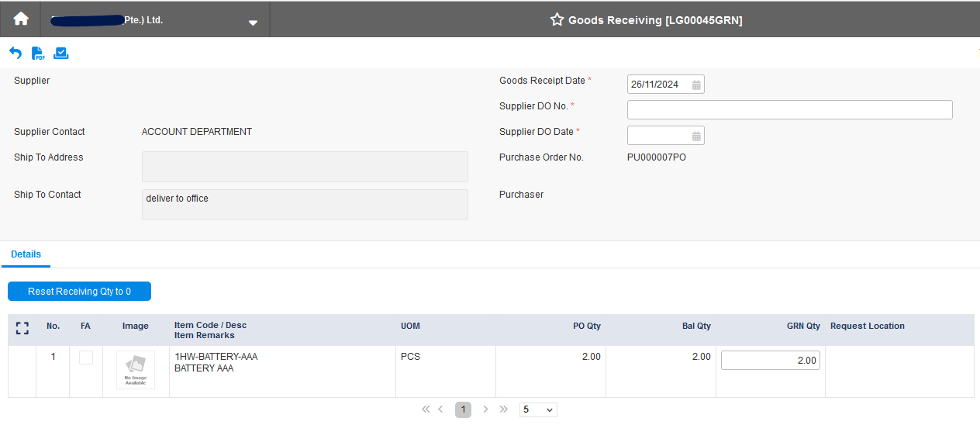The image size is (980, 425).
Task: Open the No Image Available thumbnail
Action: [x=136, y=370]
